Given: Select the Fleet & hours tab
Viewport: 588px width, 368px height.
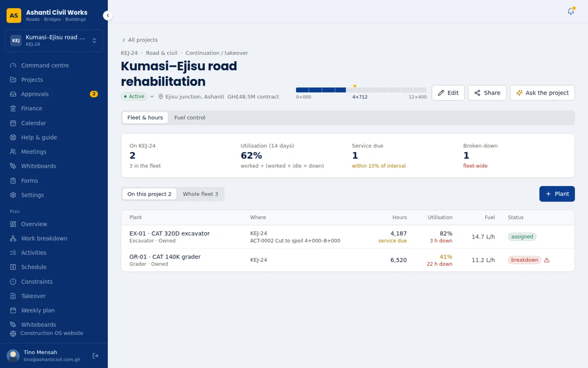Looking at the screenshot, I should tap(145, 118).
